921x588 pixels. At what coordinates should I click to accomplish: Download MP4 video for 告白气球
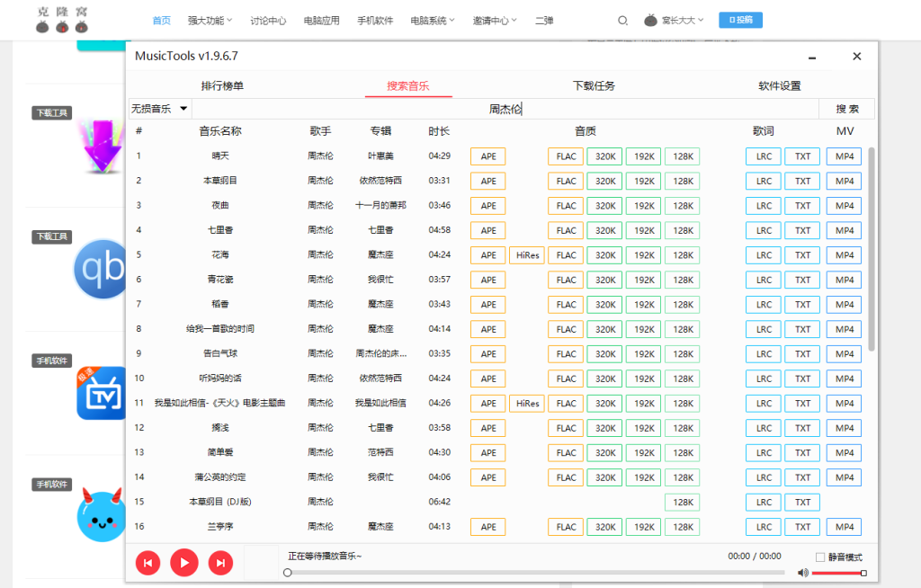pos(844,353)
